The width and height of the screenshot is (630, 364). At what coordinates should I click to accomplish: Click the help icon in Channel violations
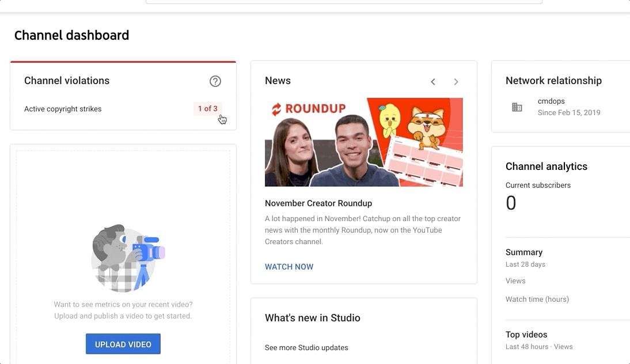coord(215,81)
